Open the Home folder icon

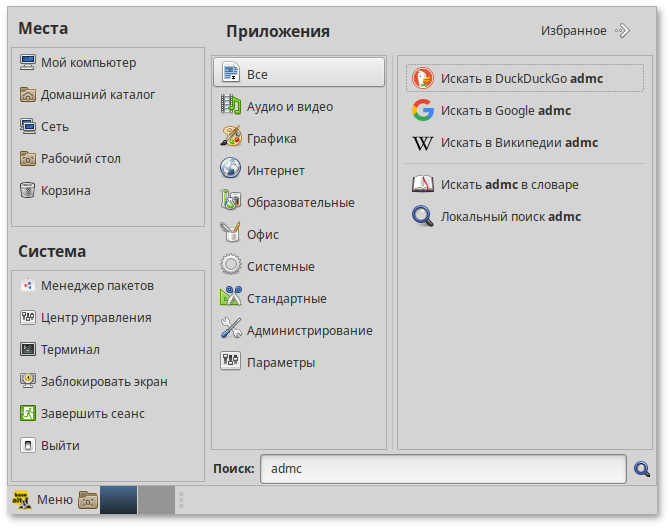pyautogui.click(x=28, y=94)
